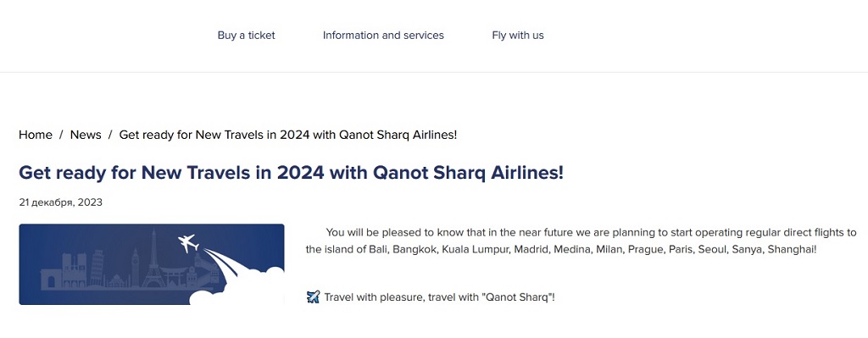Select Fly with us navigation item
Screen dimensions: 868x338
(518, 36)
